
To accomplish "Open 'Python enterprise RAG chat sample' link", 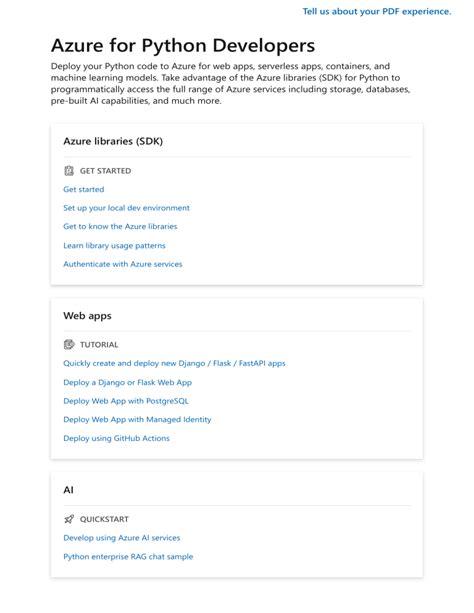I will pyautogui.click(x=128, y=557).
